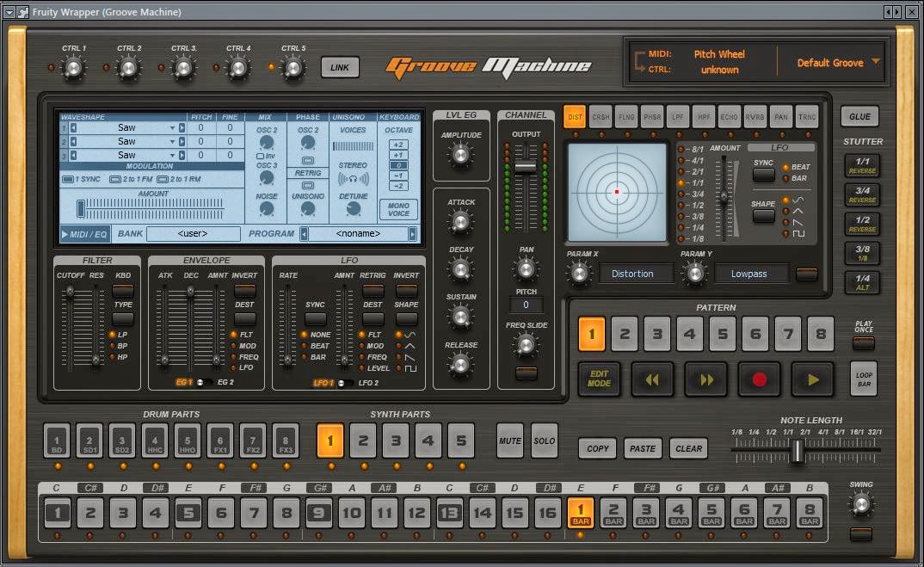Toggle the 1/2 REVERSE stutter
Screen dimensions: 924x567
[861, 224]
